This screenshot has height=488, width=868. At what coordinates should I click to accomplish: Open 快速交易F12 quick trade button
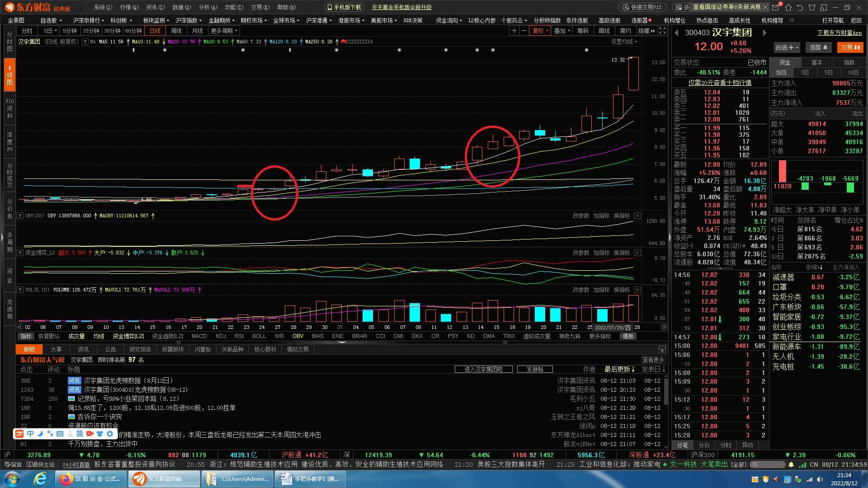pyautogui.click(x=642, y=7)
